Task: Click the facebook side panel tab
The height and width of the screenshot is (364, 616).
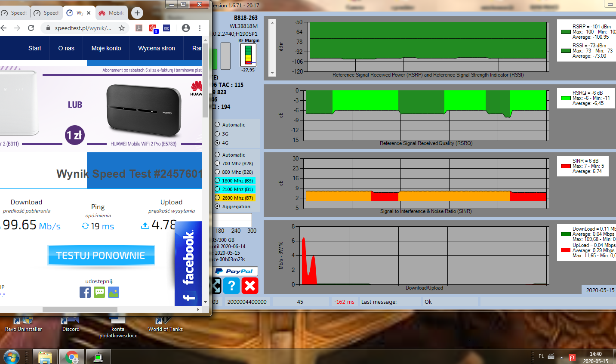Action: tap(188, 263)
